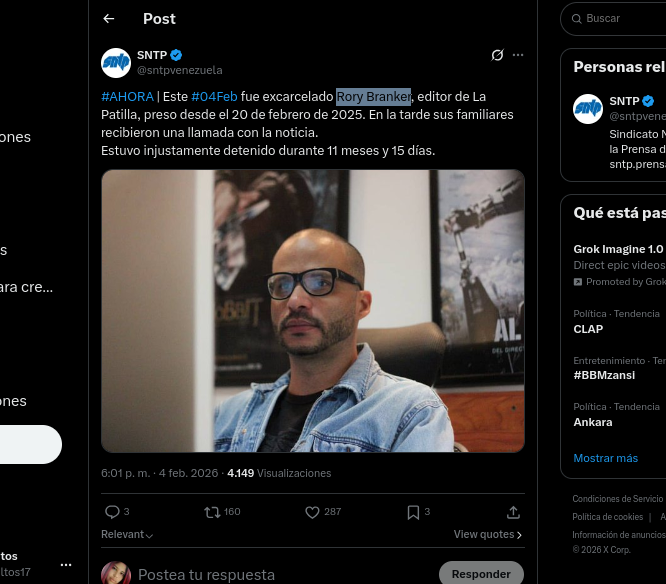
Task: Like the post with the heart icon
Action: (x=312, y=512)
